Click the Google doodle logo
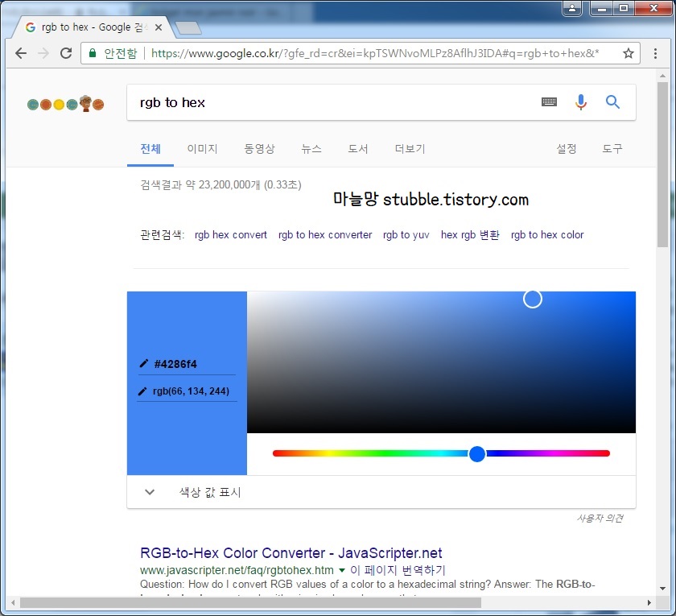 [65, 104]
